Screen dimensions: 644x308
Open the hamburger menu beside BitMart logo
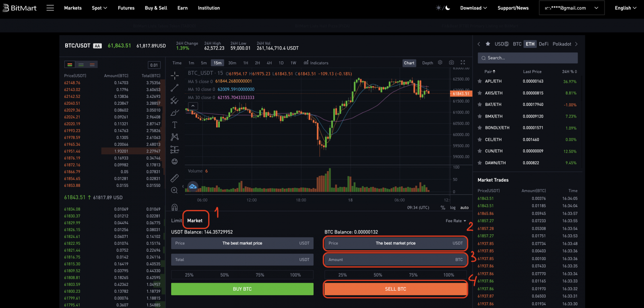click(x=50, y=8)
